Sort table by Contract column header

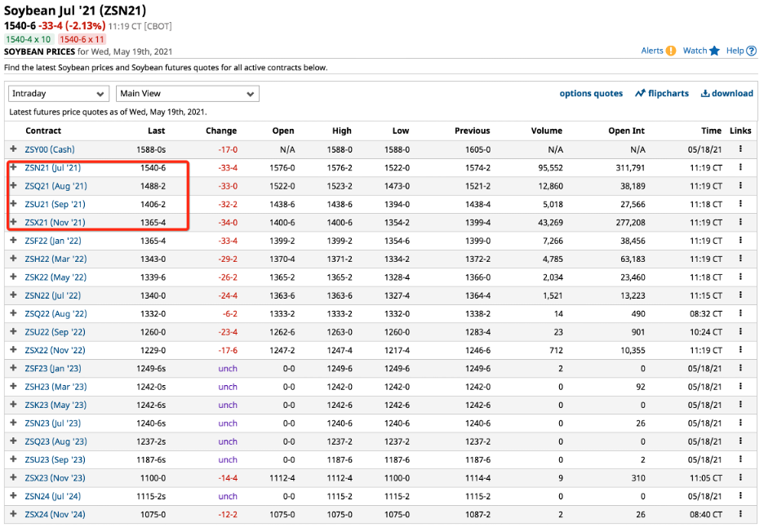pyautogui.click(x=43, y=131)
